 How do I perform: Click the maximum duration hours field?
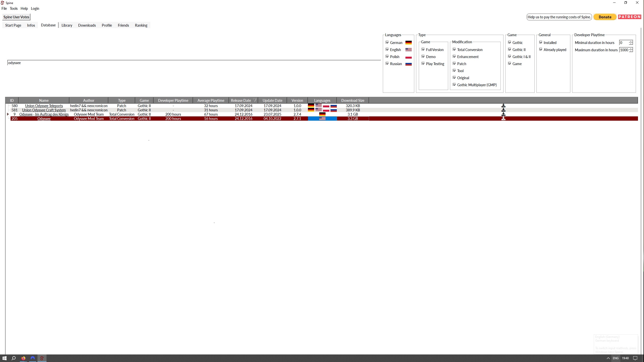(x=624, y=50)
